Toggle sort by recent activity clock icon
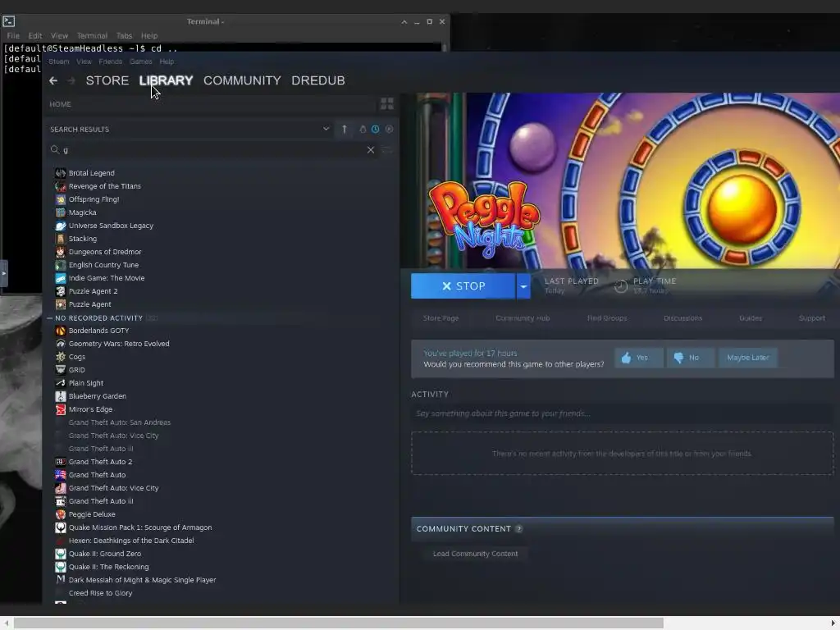The width and height of the screenshot is (840, 630). (x=376, y=129)
